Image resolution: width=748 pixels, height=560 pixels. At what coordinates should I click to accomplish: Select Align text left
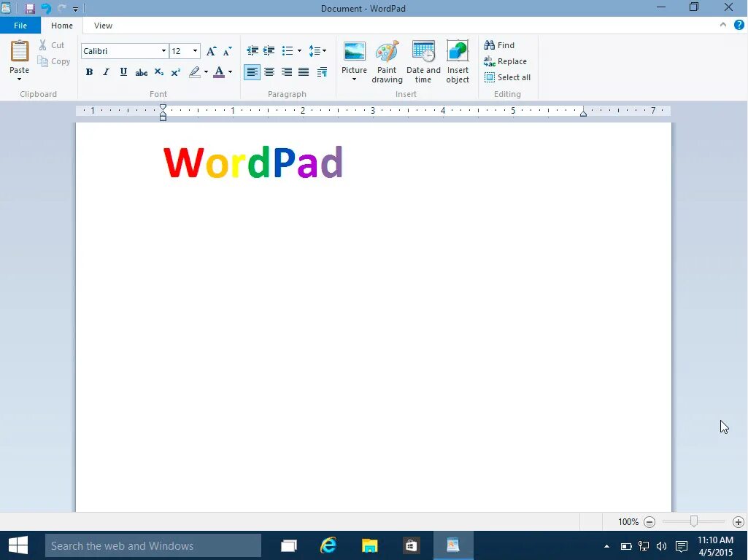(252, 72)
